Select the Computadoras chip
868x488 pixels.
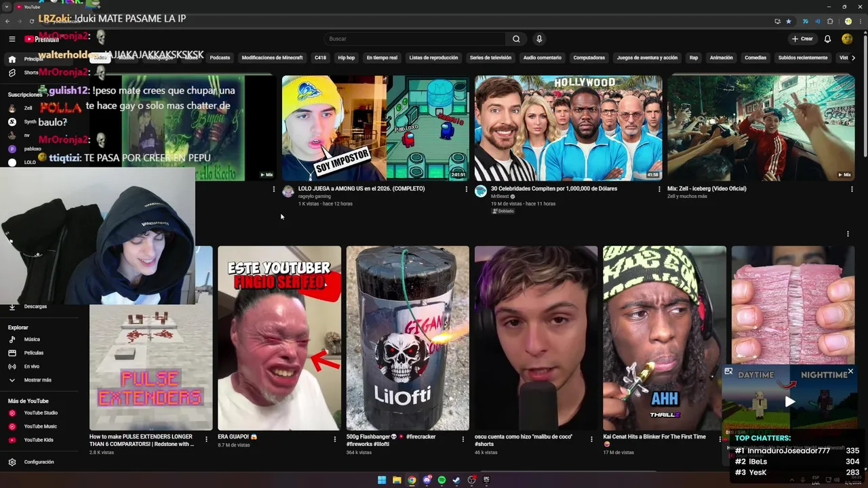(589, 58)
